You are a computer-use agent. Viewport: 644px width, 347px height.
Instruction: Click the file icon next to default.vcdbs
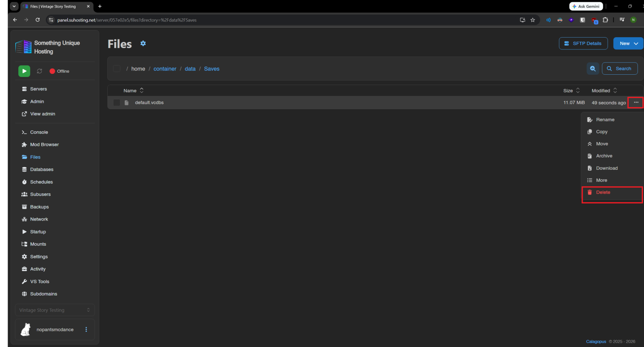pos(127,103)
